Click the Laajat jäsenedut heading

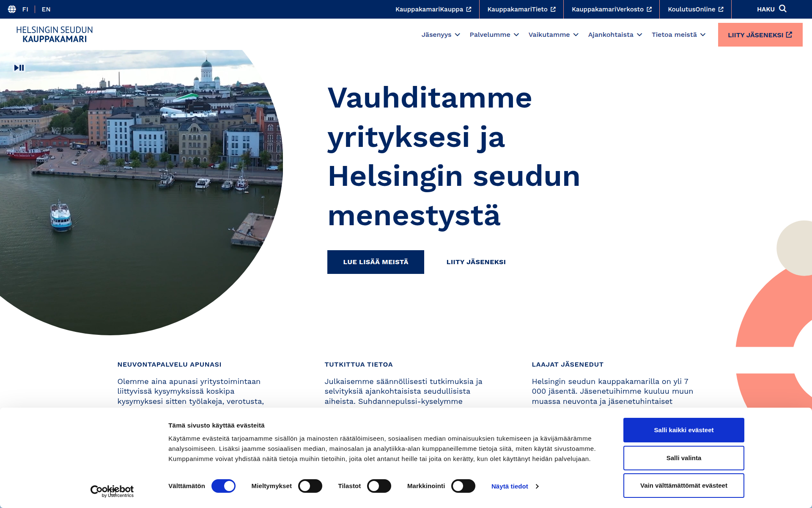(568, 364)
